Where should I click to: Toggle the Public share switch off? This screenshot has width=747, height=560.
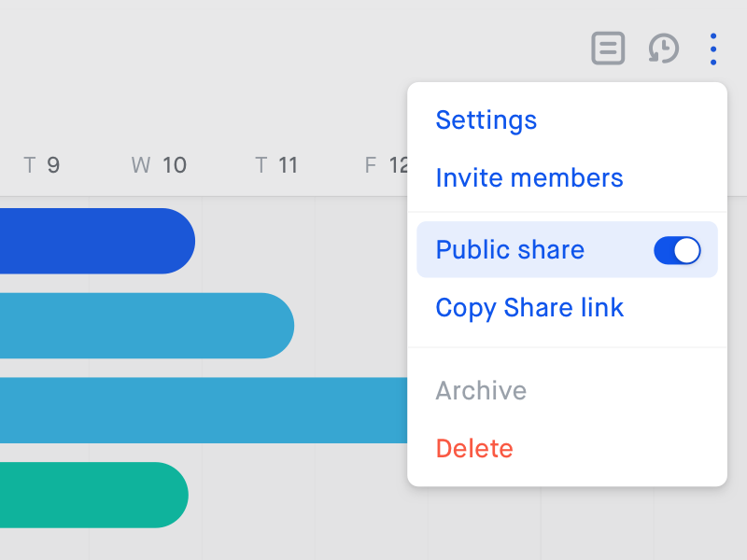(x=677, y=250)
